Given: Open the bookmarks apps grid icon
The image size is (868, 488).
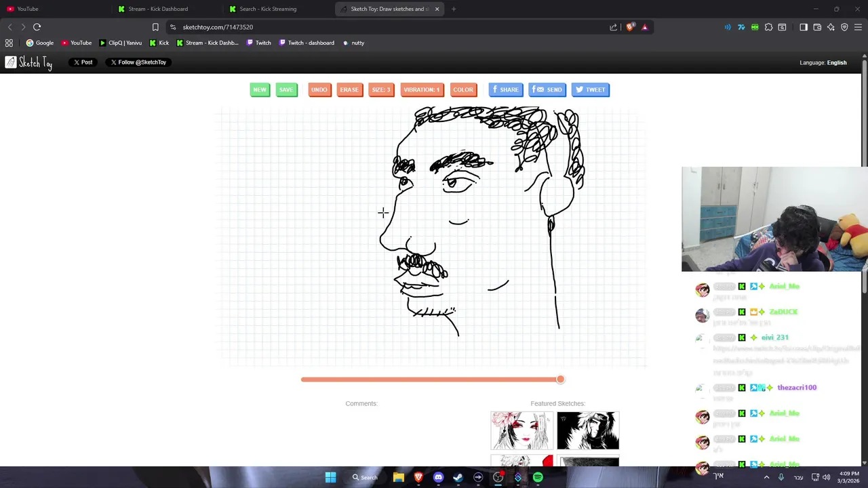Looking at the screenshot, I should (x=9, y=43).
